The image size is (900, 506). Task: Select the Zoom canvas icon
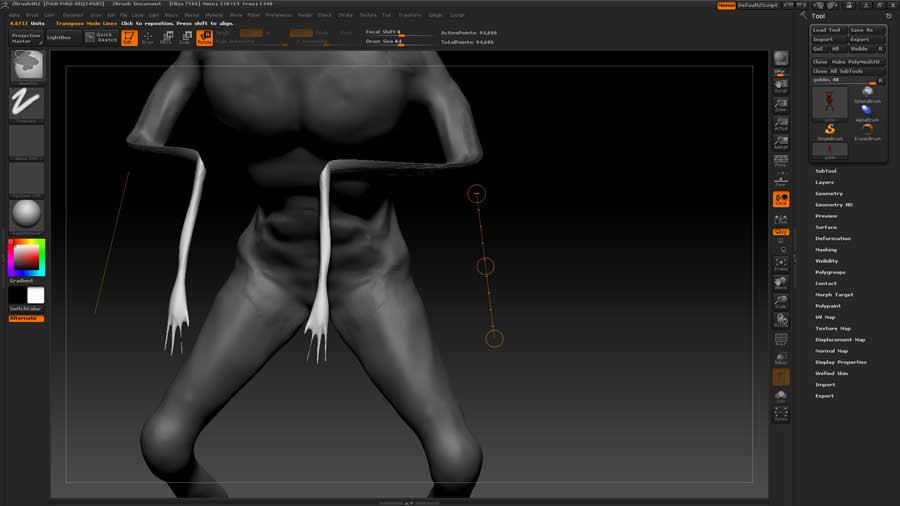[781, 105]
